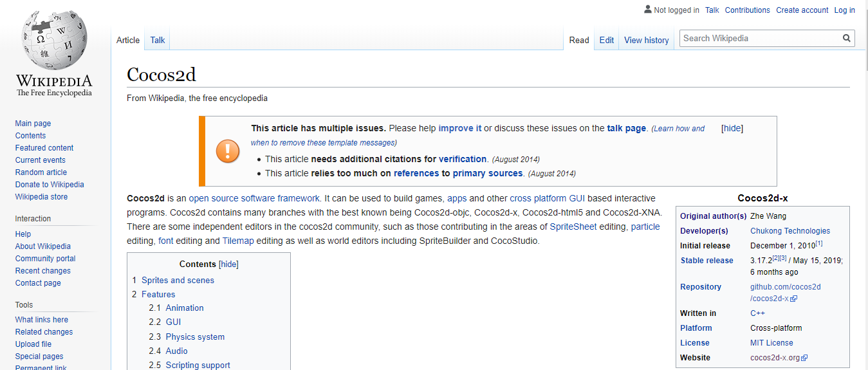Click Stable release infobox link
868x370 pixels.
click(x=707, y=261)
